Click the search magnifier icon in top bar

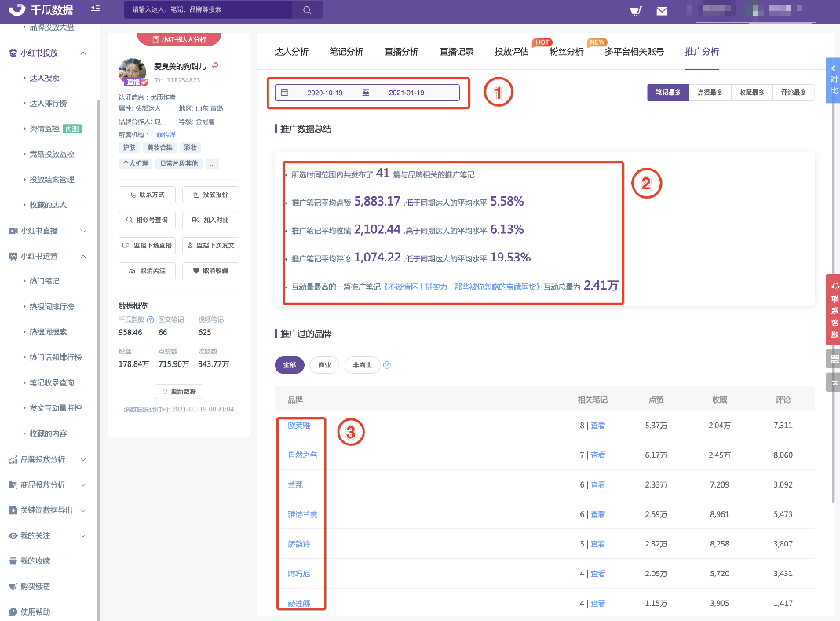pos(307,10)
